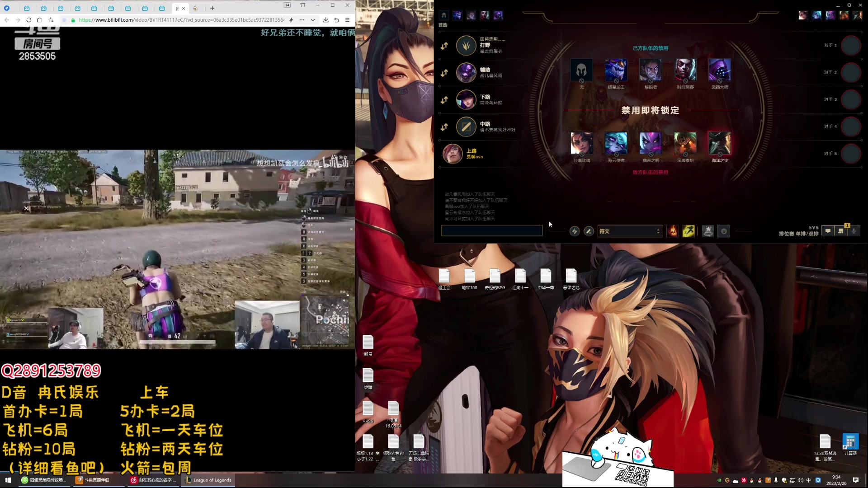Open the taskbar volume control
The height and width of the screenshot is (488, 868).
(800, 480)
